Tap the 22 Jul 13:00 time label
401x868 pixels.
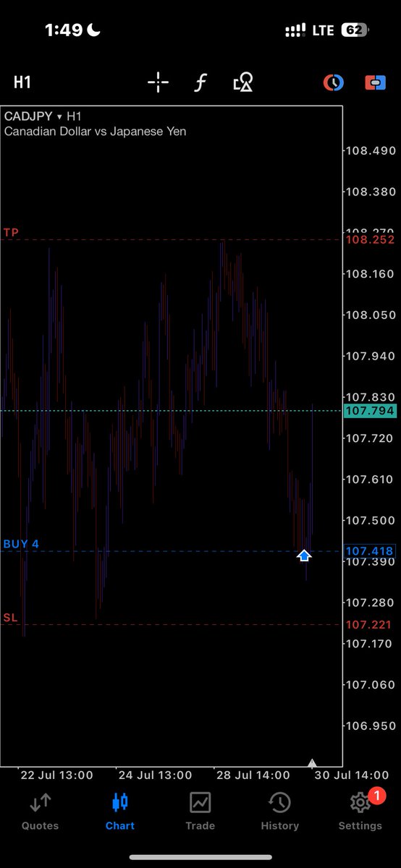coord(56,775)
